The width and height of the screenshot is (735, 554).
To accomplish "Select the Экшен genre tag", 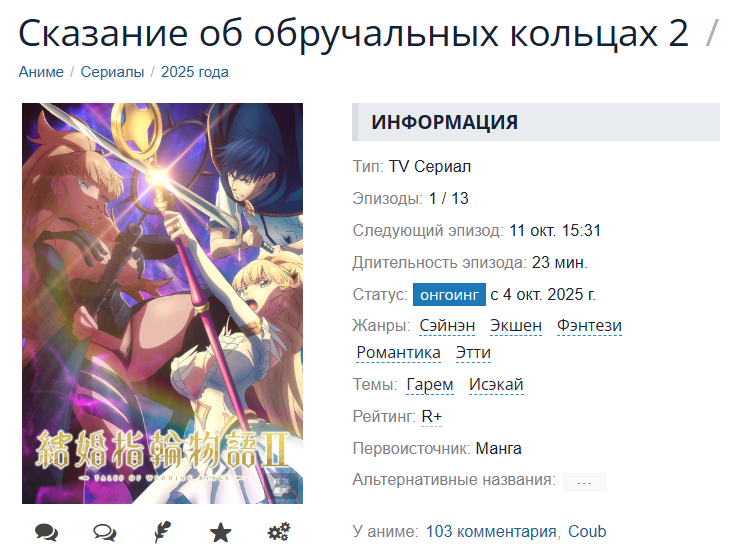I will tap(516, 325).
